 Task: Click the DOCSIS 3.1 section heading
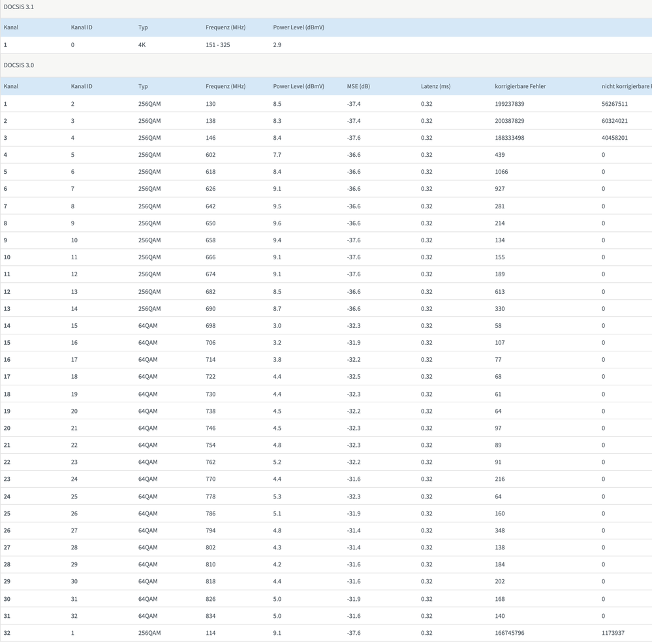point(19,7)
